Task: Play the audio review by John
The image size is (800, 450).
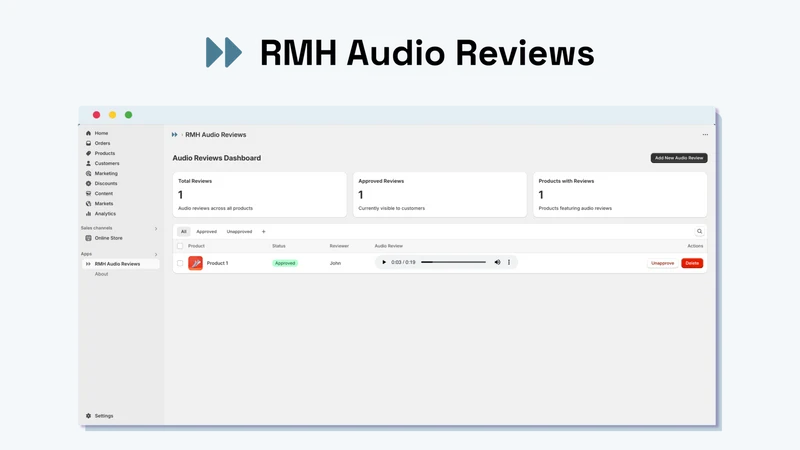Action: point(384,262)
